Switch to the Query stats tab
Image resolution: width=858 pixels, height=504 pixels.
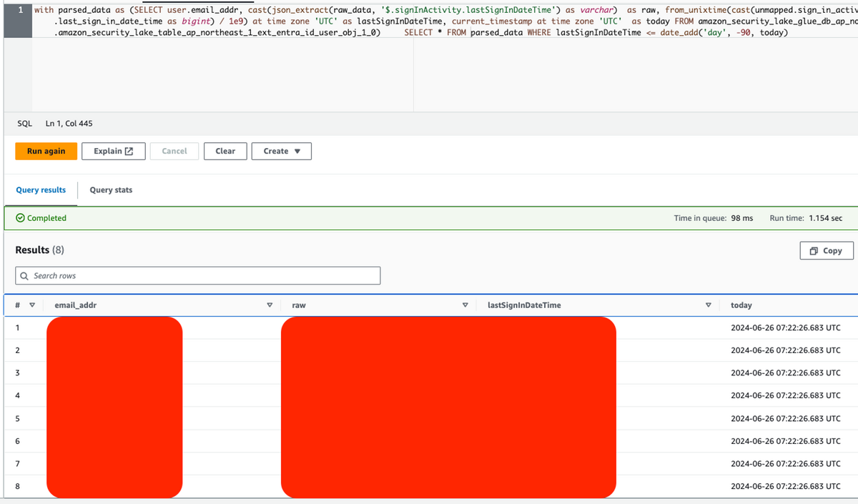tap(111, 190)
